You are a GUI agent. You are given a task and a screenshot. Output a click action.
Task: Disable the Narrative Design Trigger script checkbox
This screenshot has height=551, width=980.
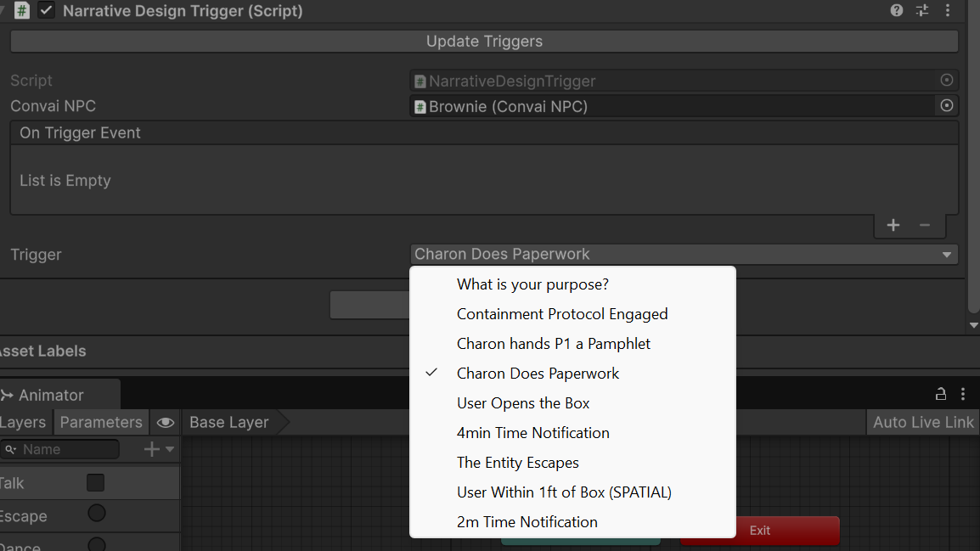[x=47, y=11]
